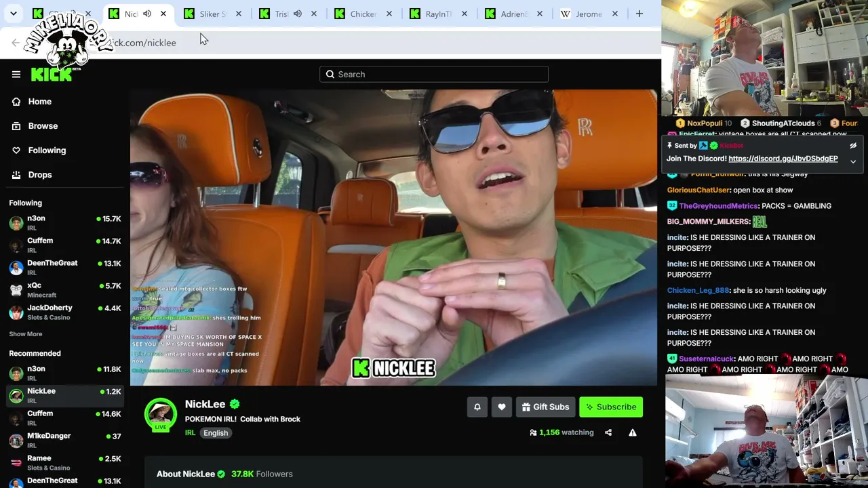
Task: Click the magnifier icon in the search bar
Action: [x=330, y=75]
